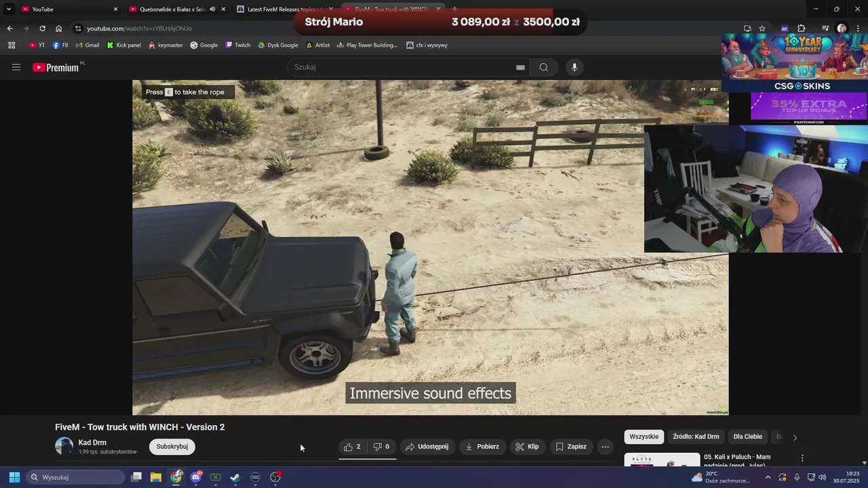Open the browser profile avatar
Viewport: 868px width, 488px height.
click(842, 28)
